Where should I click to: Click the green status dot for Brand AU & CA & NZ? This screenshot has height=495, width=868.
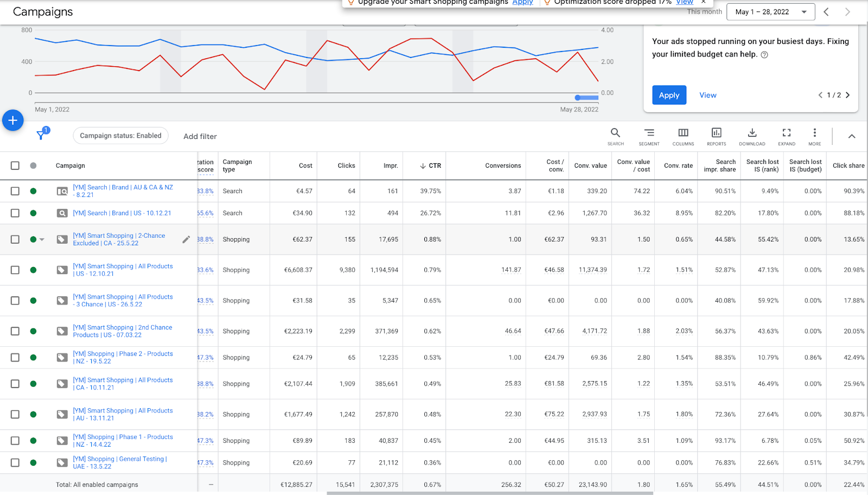33,191
